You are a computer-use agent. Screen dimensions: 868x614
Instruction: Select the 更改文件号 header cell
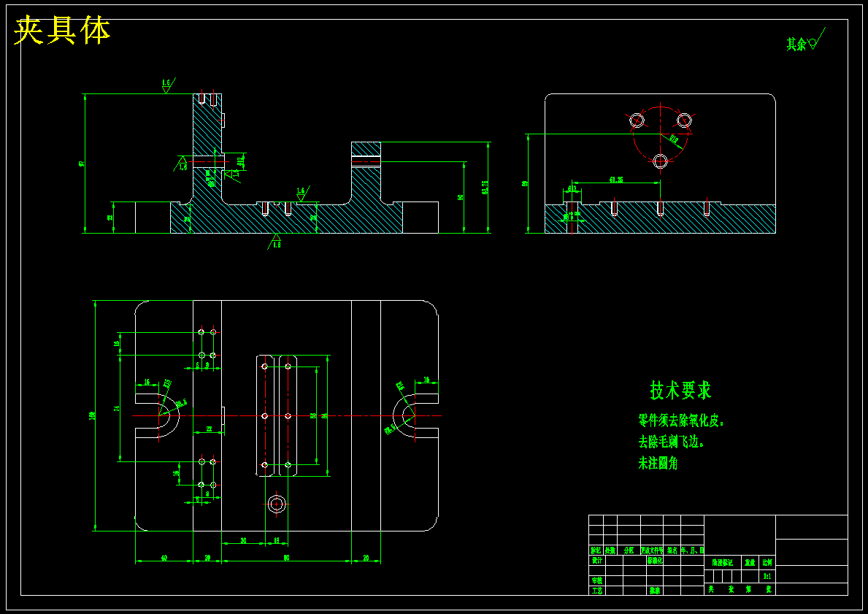click(652, 550)
